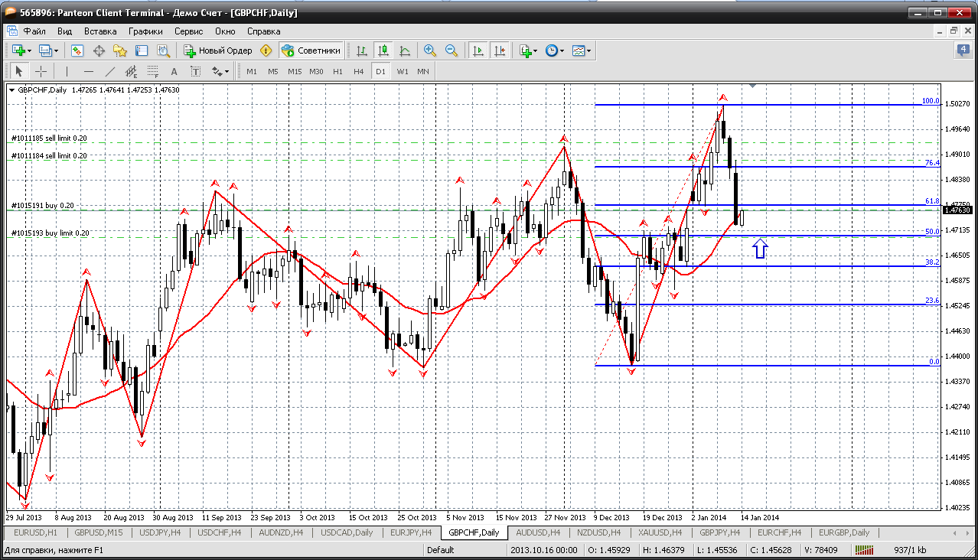
Task: Zoom in on the chart
Action: coord(430,50)
